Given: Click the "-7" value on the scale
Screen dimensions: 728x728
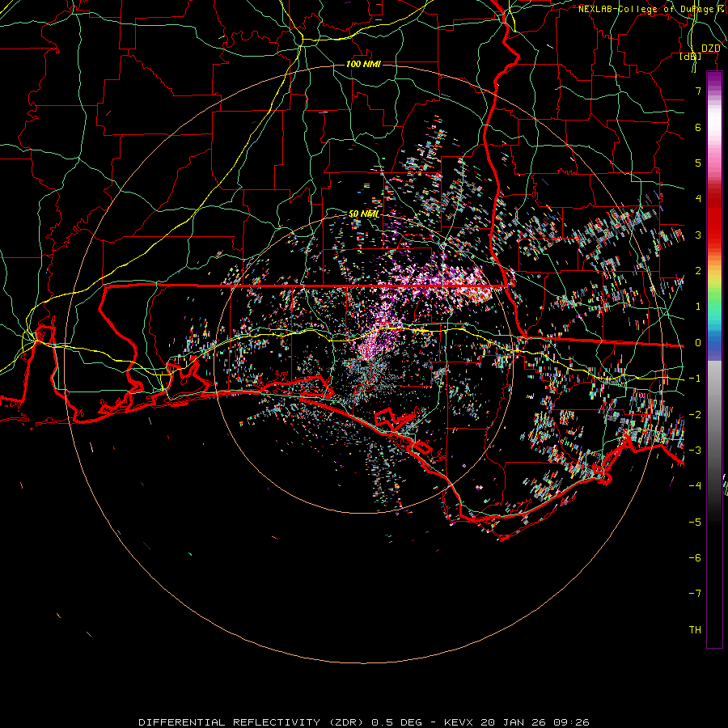Looking at the screenshot, I should click(x=695, y=594).
